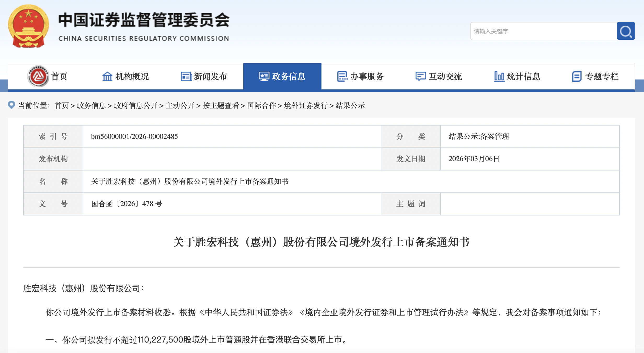Click the red CSRC badge icon beside 首页
The image size is (644, 353).
(x=38, y=76)
